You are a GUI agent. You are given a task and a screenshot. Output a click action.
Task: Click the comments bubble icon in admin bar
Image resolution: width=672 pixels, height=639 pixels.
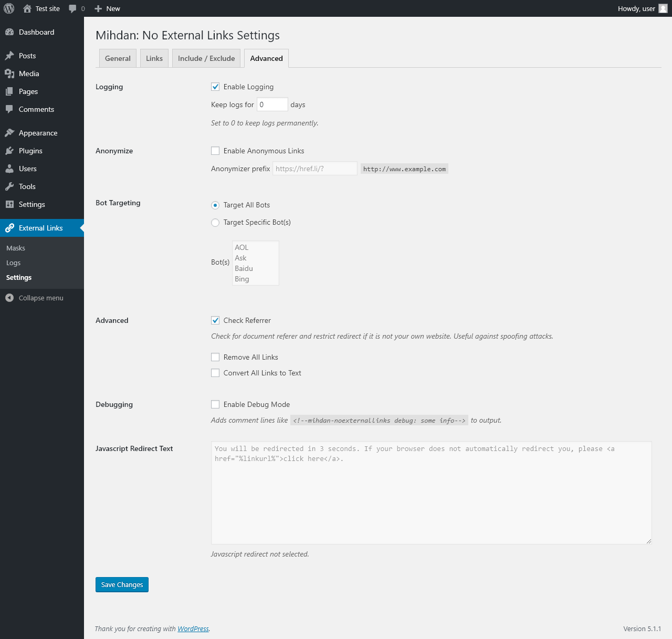coord(72,9)
